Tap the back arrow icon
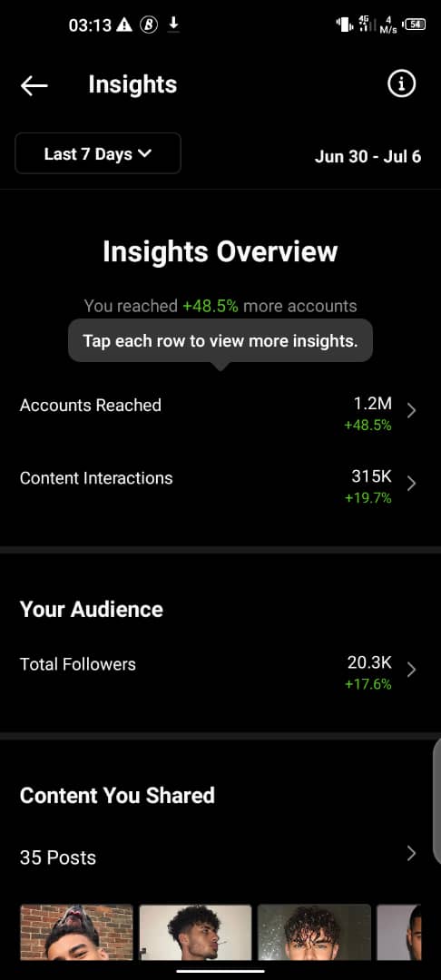Image resolution: width=441 pixels, height=980 pixels. pyautogui.click(x=34, y=85)
